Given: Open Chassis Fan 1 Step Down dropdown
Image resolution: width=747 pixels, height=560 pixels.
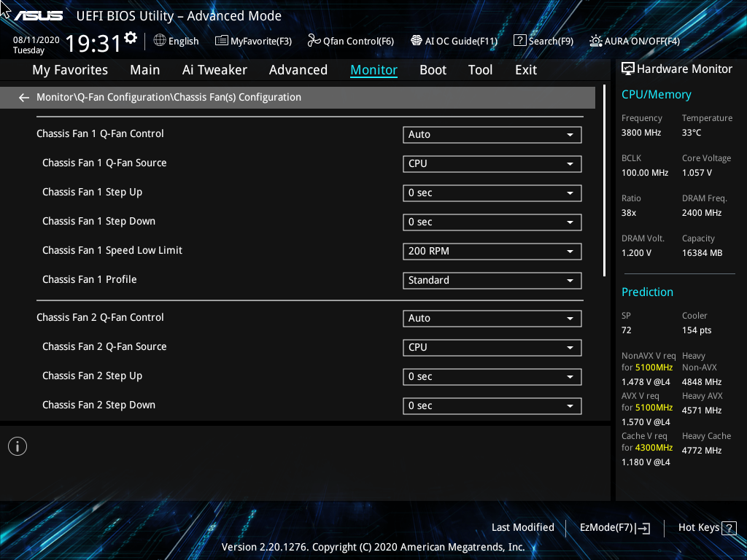Looking at the screenshot, I should click(492, 222).
